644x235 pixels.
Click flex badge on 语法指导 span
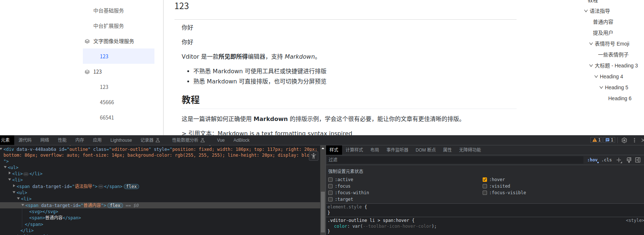[x=131, y=187]
